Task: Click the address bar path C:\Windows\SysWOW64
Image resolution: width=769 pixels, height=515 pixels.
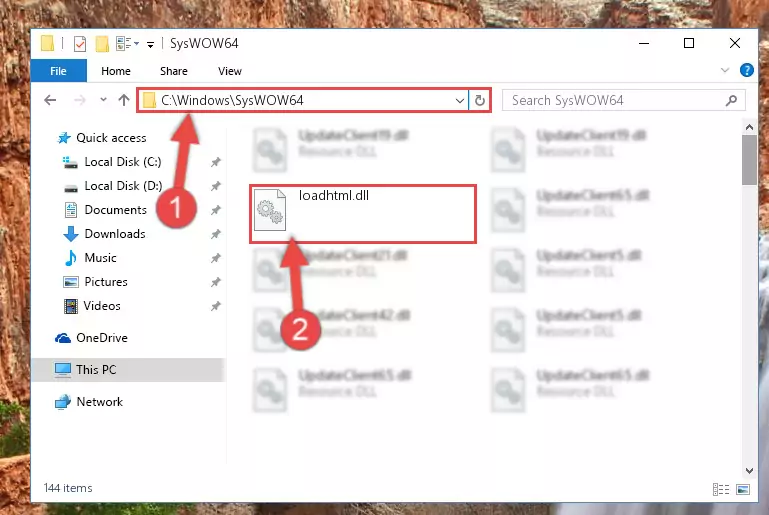Action: (x=232, y=101)
